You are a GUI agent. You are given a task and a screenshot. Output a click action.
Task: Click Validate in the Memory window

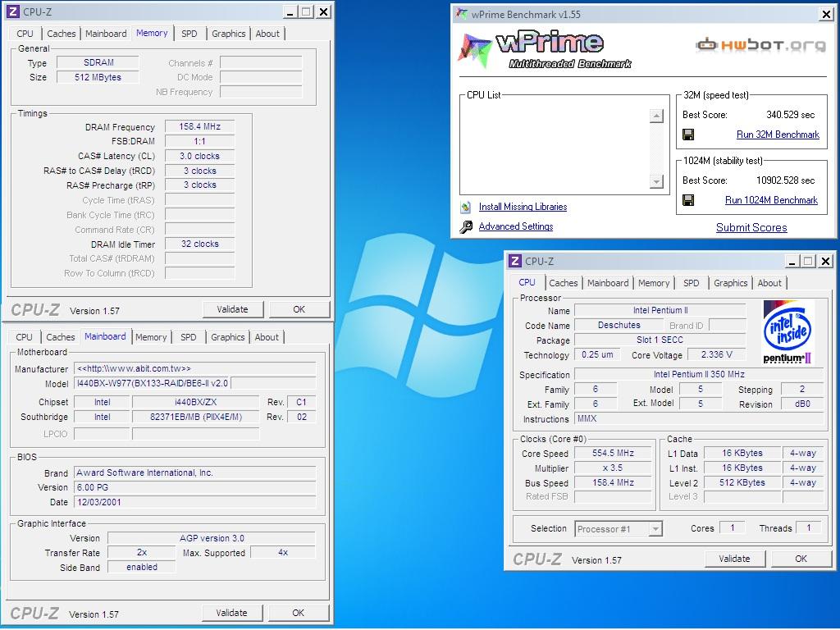coord(232,309)
